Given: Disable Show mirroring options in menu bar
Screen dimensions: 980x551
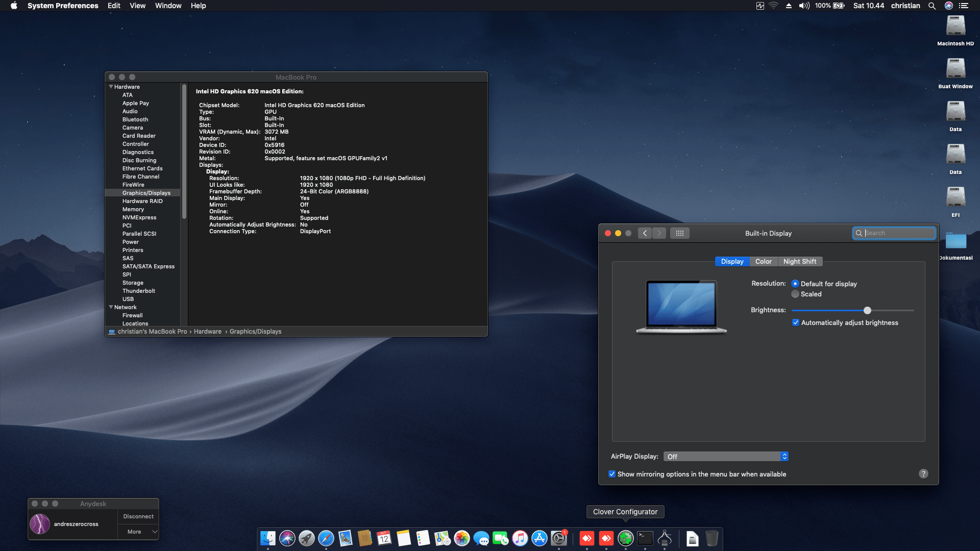Looking at the screenshot, I should [612, 474].
